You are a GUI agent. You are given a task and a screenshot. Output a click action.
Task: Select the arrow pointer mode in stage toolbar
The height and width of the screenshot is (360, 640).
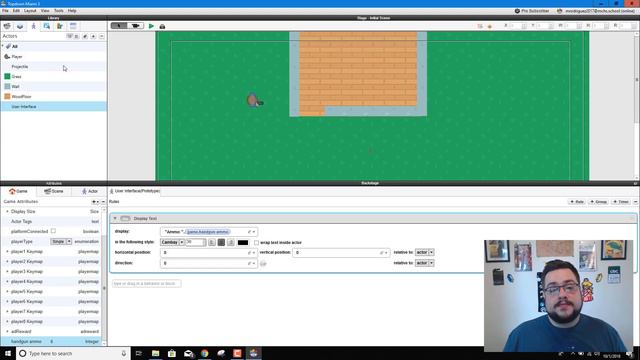click(119, 26)
